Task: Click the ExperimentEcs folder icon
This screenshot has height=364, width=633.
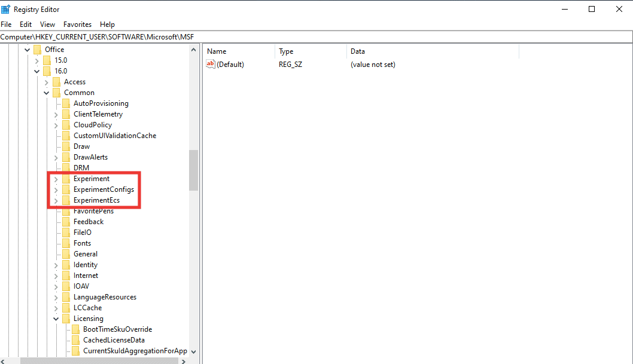Action: (66, 200)
